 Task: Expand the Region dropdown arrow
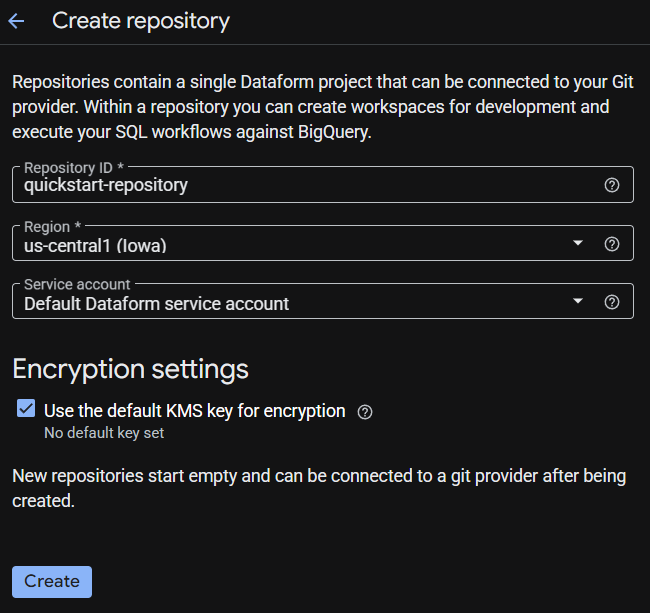pyautogui.click(x=577, y=243)
